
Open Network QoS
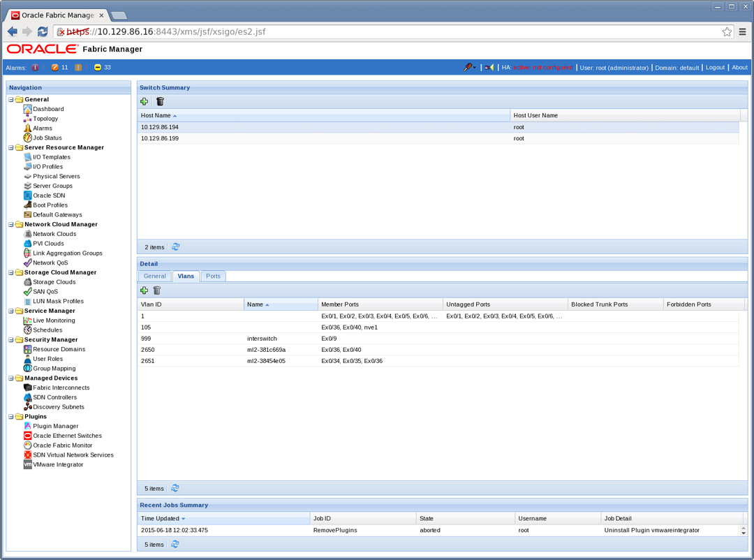pos(50,263)
